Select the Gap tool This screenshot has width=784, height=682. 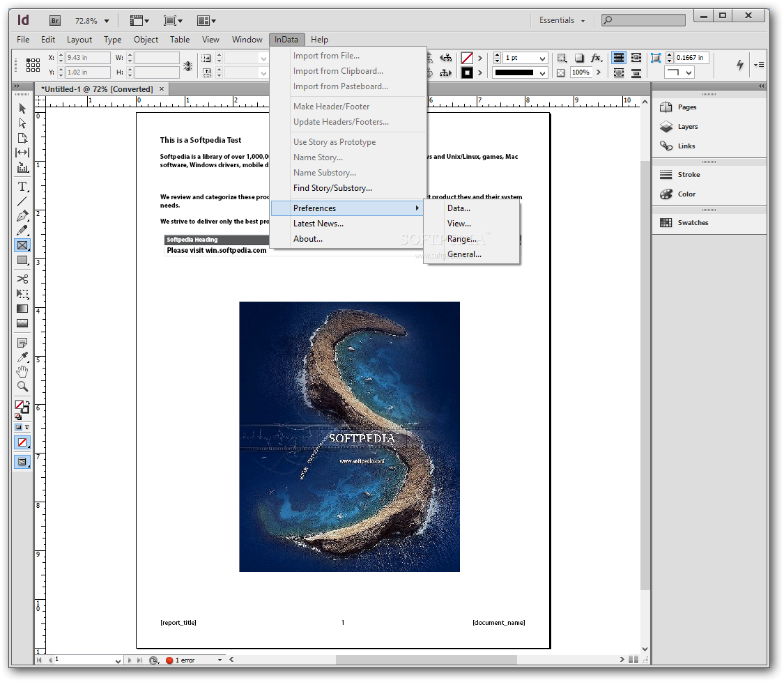click(x=22, y=153)
